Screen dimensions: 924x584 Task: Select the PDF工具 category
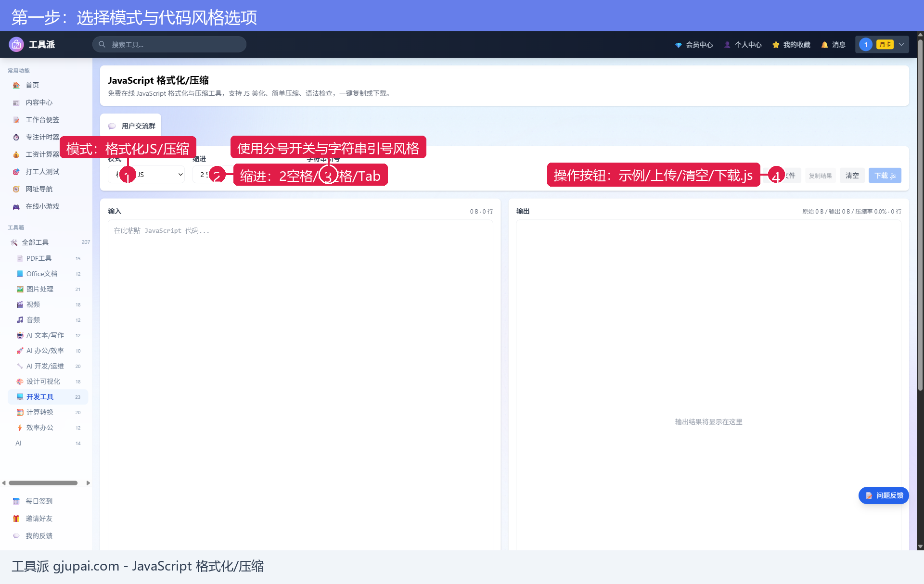coord(48,258)
